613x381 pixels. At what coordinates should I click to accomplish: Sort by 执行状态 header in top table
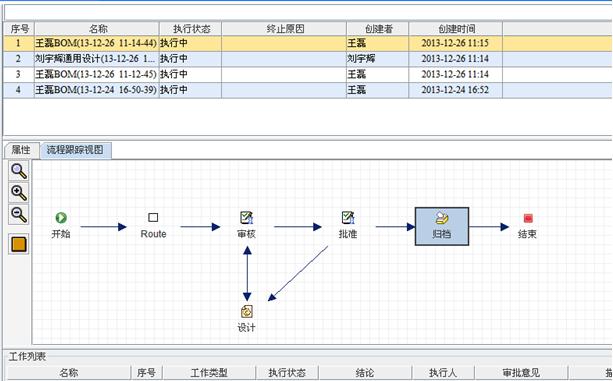191,29
